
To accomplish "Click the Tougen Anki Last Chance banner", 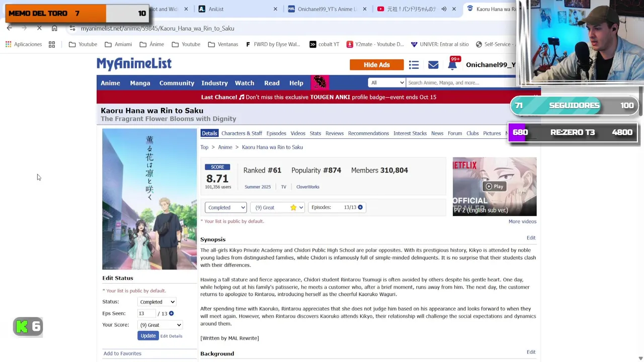I will 318,97.
